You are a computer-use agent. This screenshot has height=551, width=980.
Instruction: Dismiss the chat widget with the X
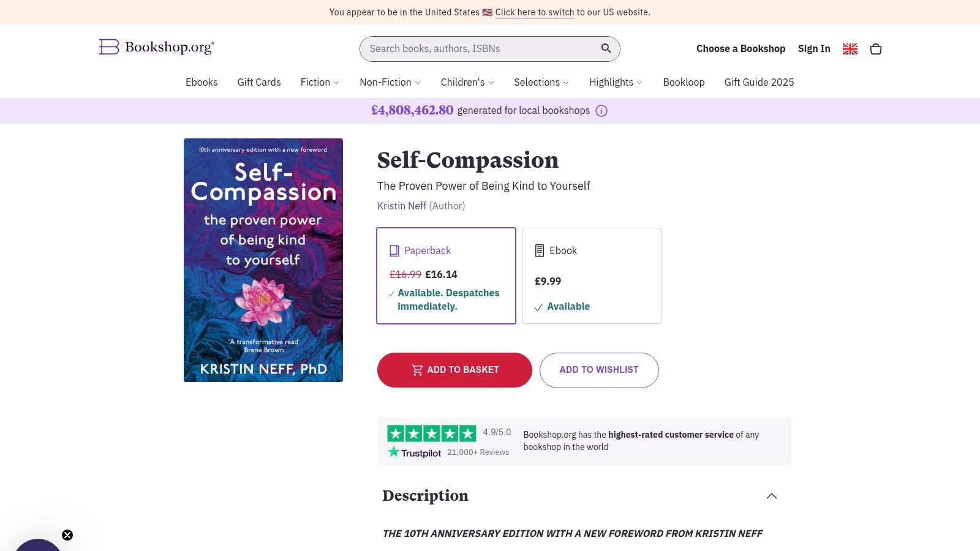pyautogui.click(x=67, y=534)
